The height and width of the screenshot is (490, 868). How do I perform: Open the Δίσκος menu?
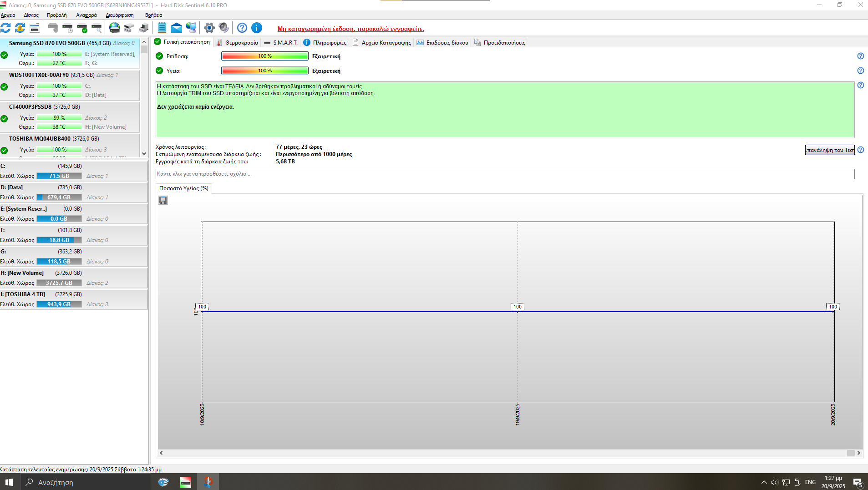31,15
